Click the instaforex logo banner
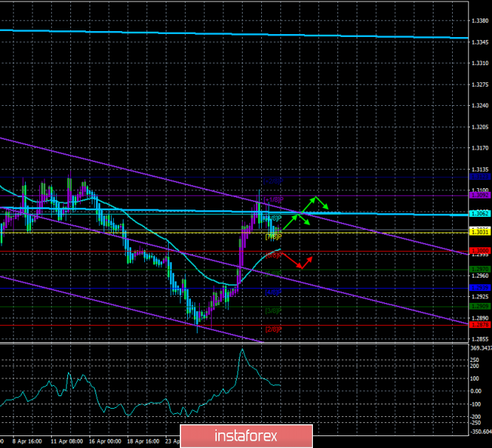Image resolution: width=492 pixels, height=448 pixels. 246,435
